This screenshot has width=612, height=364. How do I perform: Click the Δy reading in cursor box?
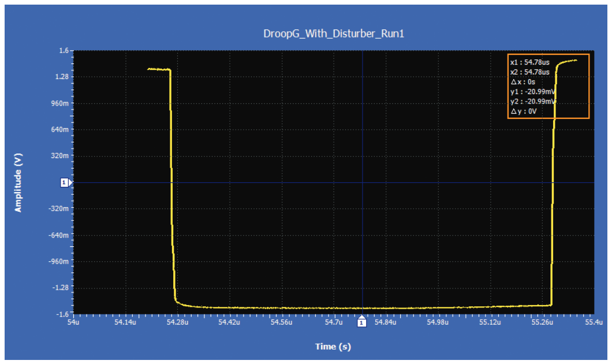click(524, 111)
